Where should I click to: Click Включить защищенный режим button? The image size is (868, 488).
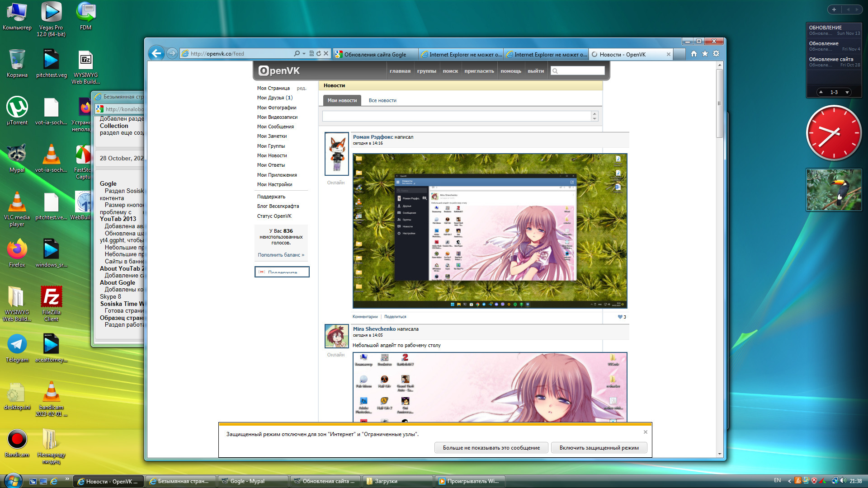599,448
